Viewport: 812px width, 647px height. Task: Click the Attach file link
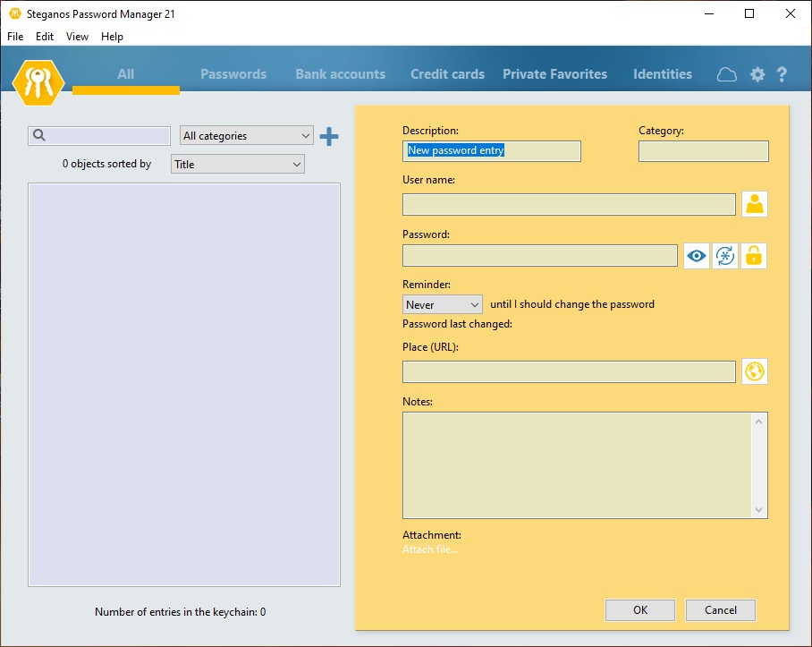point(430,549)
